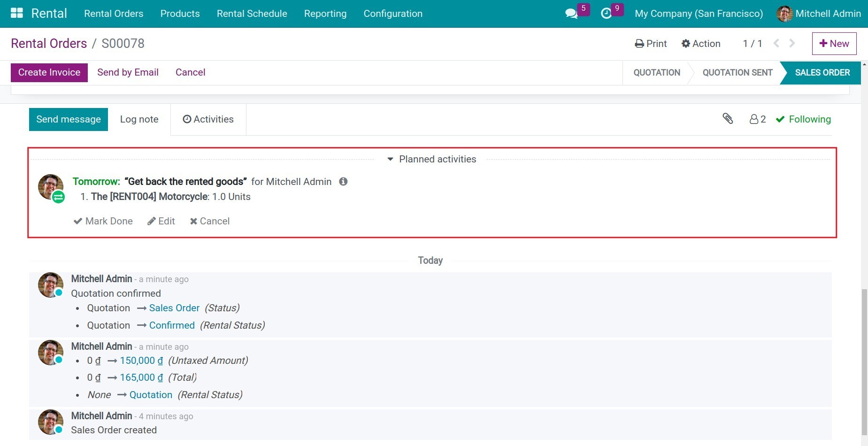Cancel the planned activity
Screen dimensions: 868x446
[209, 221]
